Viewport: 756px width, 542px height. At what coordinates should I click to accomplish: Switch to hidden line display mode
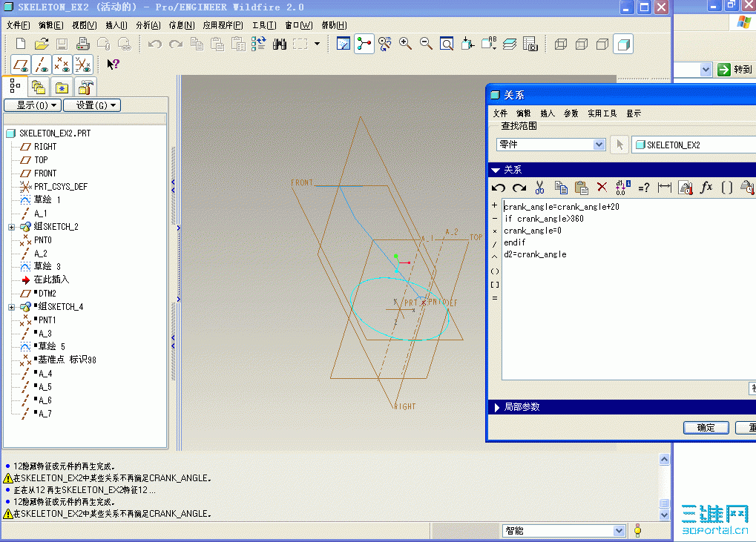pos(582,44)
